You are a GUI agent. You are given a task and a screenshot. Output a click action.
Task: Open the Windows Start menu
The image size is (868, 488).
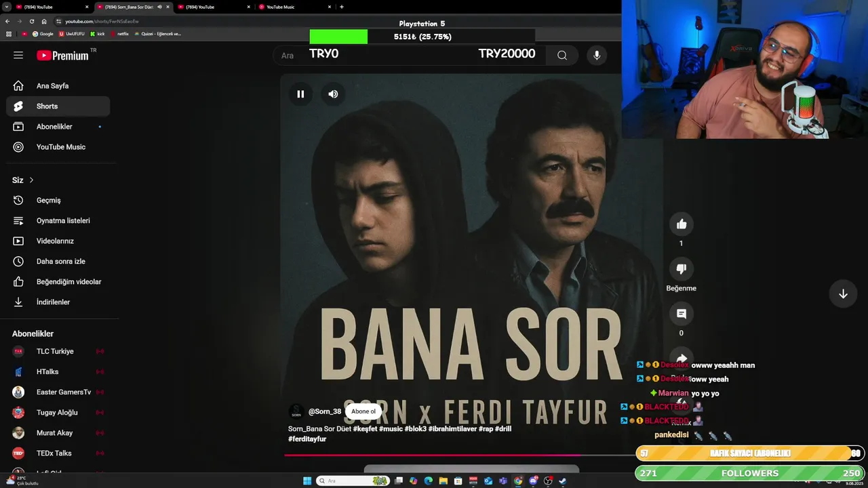[307, 481]
